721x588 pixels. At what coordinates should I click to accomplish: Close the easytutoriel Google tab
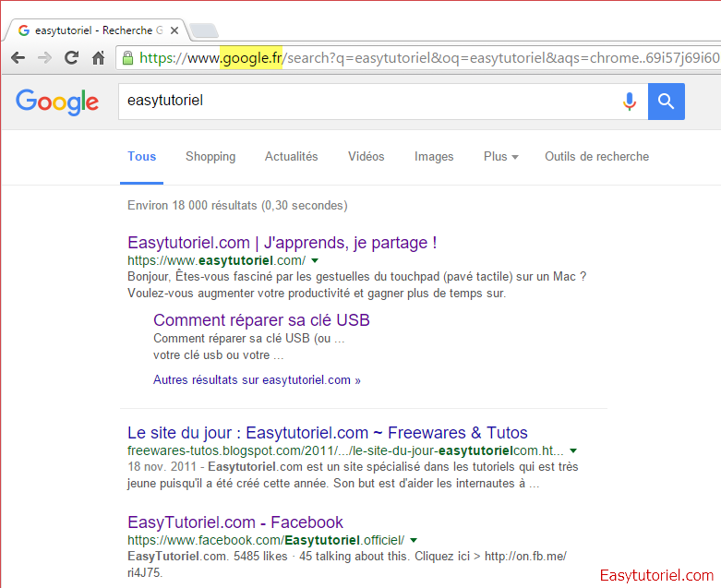click(x=174, y=30)
